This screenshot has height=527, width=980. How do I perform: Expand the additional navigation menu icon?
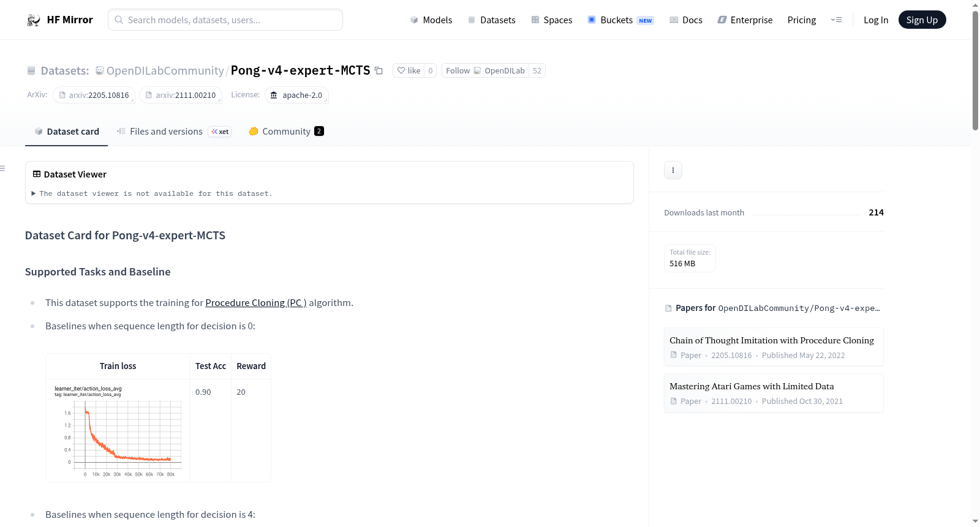click(836, 20)
